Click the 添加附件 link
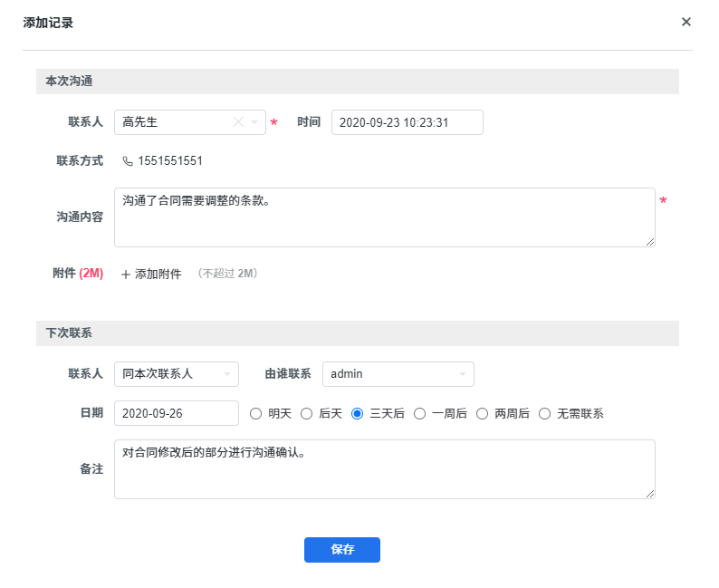The image size is (719, 588). pyautogui.click(x=158, y=275)
